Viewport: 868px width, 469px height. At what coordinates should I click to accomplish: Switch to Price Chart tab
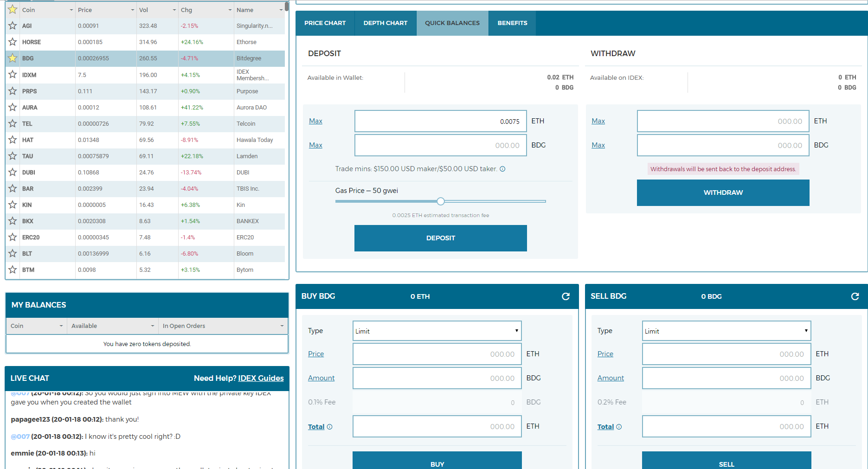click(x=325, y=23)
